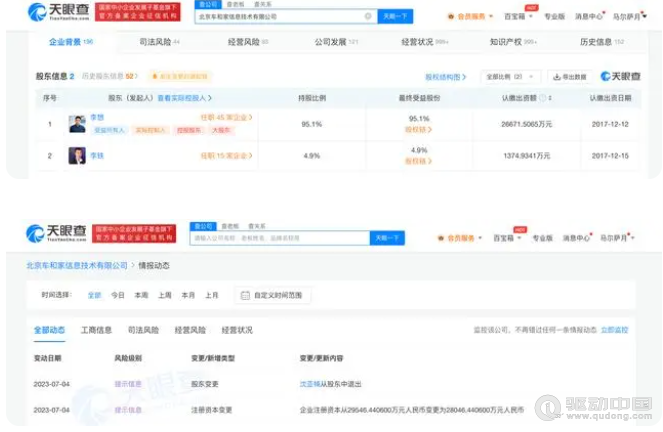Screen dimensions: 663x432
Task: Click the 立即监控 link
Action: point(614,330)
